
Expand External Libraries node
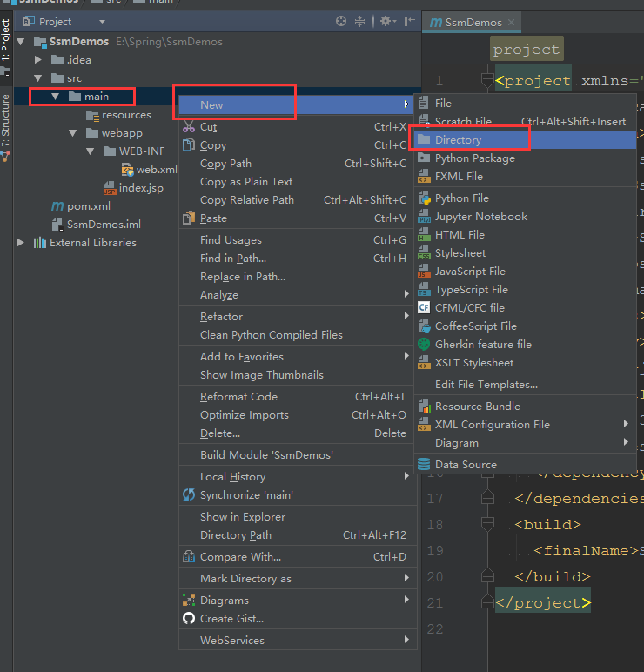click(x=21, y=243)
